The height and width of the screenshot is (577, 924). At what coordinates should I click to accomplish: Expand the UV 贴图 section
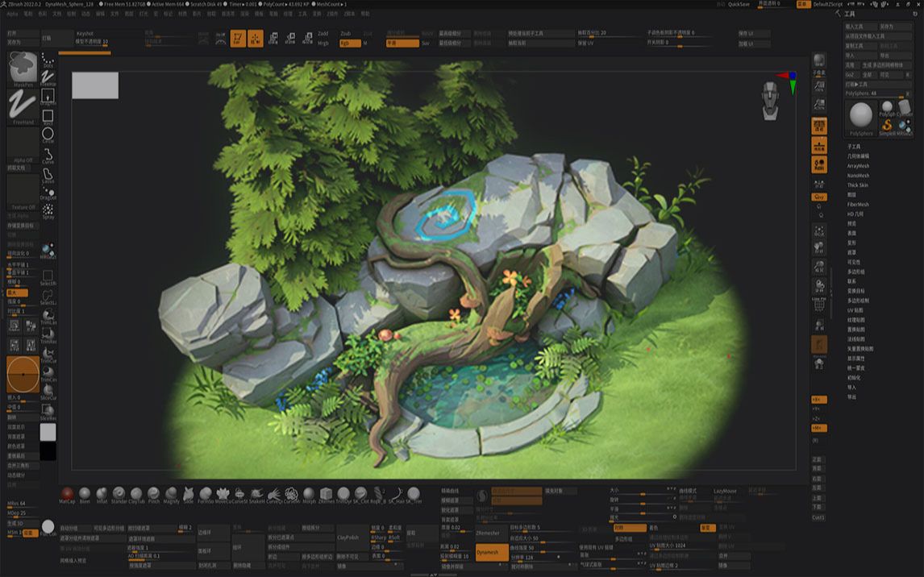[855, 310]
